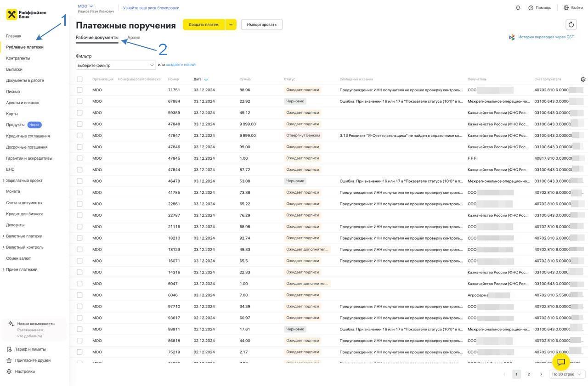Viewport: 588px width, 386px height.
Task: Open Кредит для бизнеса
Action: tap(25, 214)
